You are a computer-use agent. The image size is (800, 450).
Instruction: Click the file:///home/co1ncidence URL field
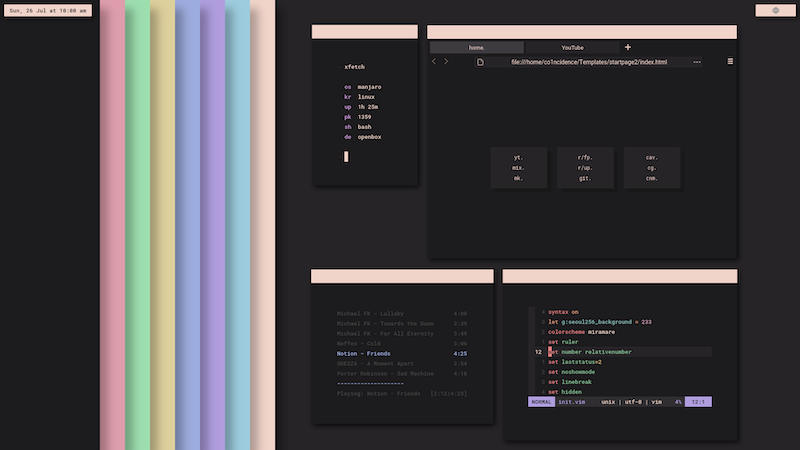coord(589,62)
